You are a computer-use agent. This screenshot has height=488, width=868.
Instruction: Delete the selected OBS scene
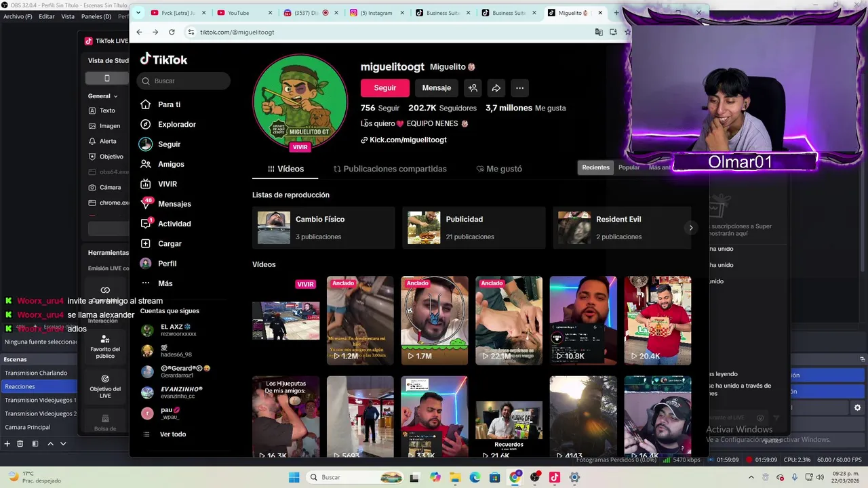20,443
